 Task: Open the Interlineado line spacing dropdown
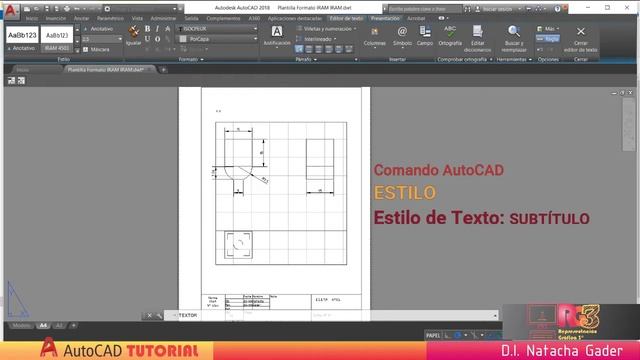coord(317,39)
